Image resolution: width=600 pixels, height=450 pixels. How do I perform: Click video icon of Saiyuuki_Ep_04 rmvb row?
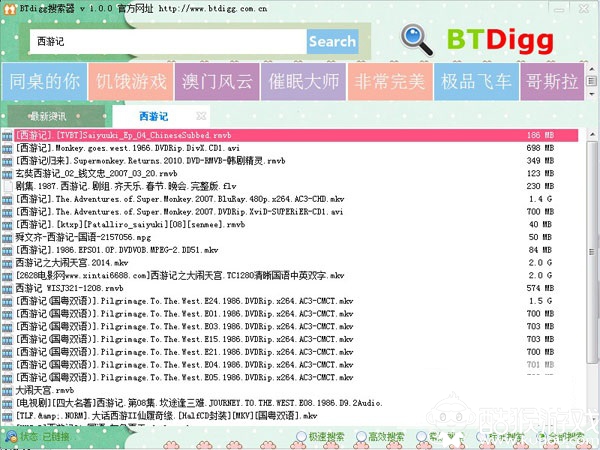[7, 135]
